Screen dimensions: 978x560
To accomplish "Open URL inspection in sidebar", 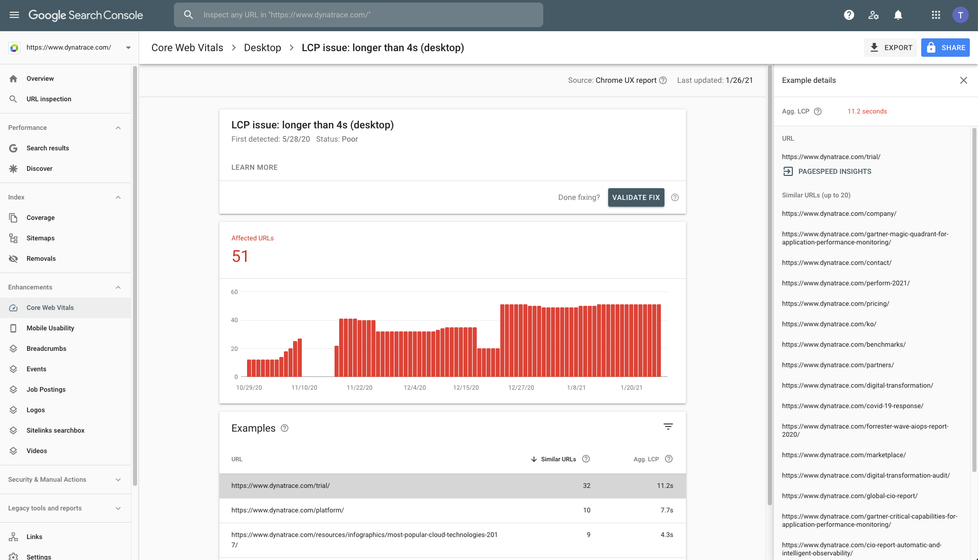I will pyautogui.click(x=65, y=99).
